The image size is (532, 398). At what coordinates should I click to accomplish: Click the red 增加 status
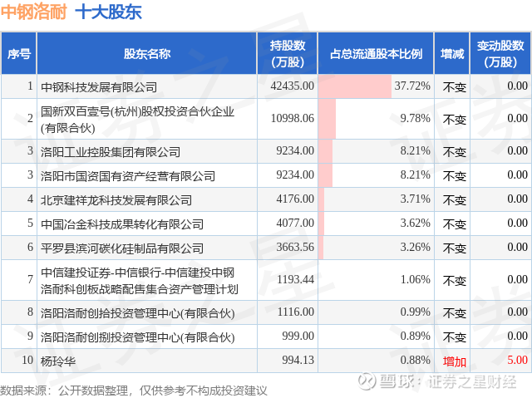tap(455, 361)
